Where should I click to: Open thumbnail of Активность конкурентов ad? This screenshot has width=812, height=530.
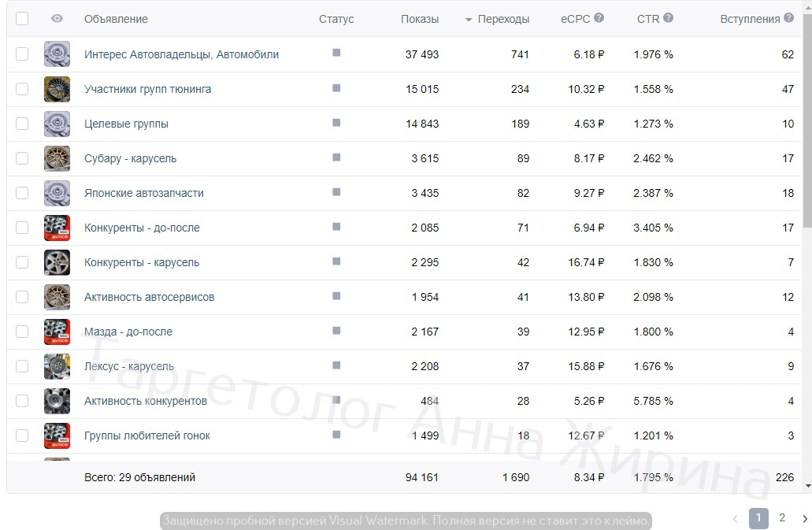point(57,401)
